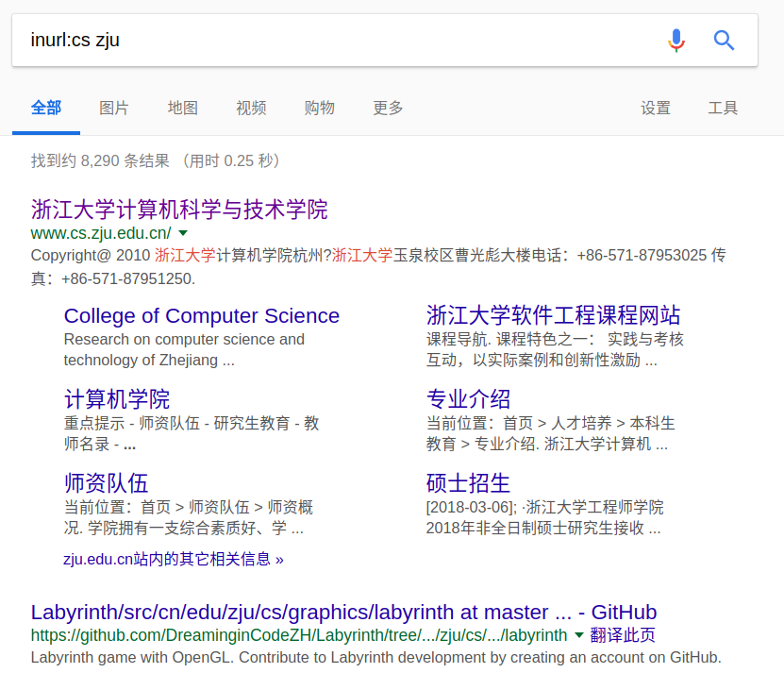Screen dimensions: 784x673
Task: Click snippet text 当前位置：首页 > 师资队伍 > 师资概
Action: [x=189, y=508]
